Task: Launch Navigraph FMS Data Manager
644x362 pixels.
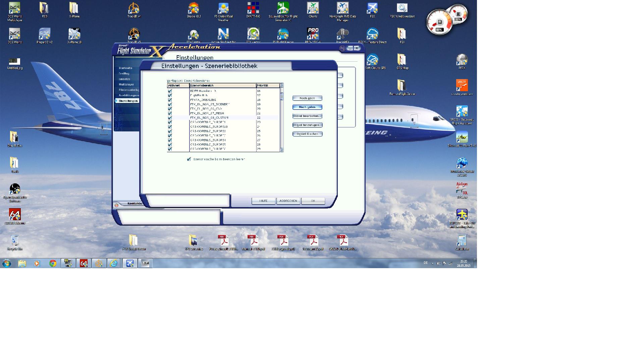Action: [342, 11]
